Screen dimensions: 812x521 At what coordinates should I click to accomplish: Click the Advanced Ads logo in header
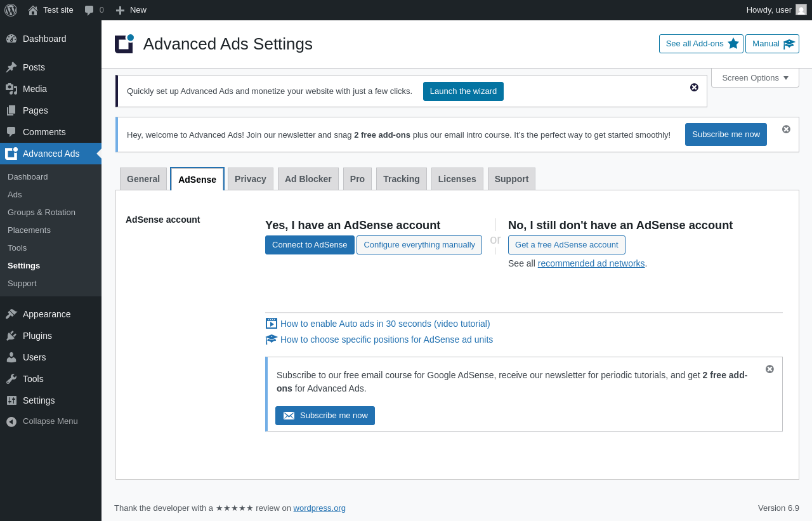124,44
